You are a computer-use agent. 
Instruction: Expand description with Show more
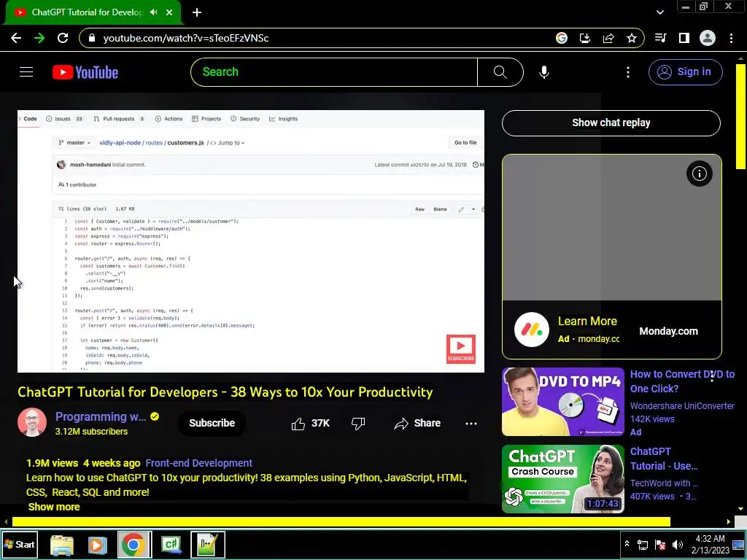click(54, 507)
